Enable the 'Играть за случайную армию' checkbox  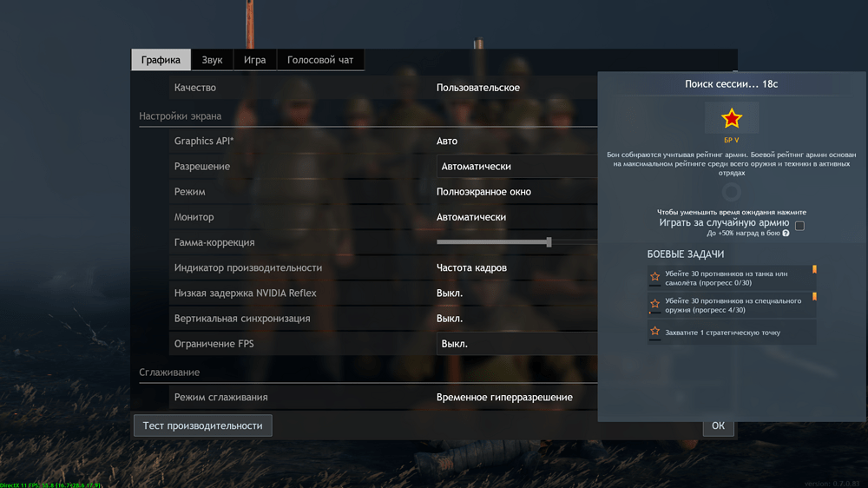799,226
